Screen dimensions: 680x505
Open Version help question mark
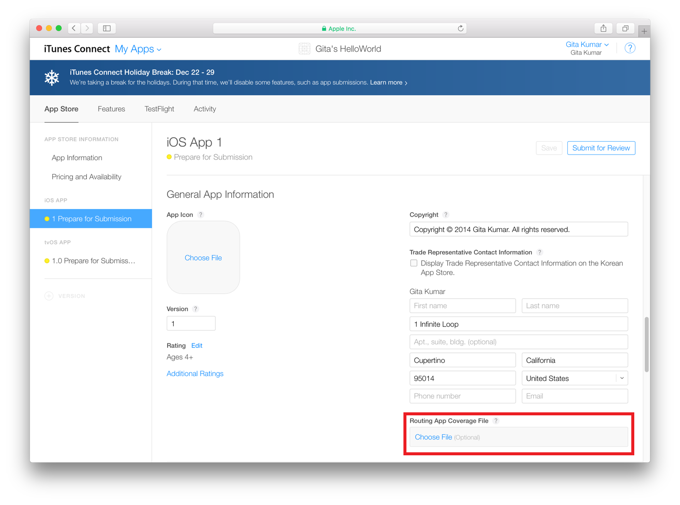point(196,309)
